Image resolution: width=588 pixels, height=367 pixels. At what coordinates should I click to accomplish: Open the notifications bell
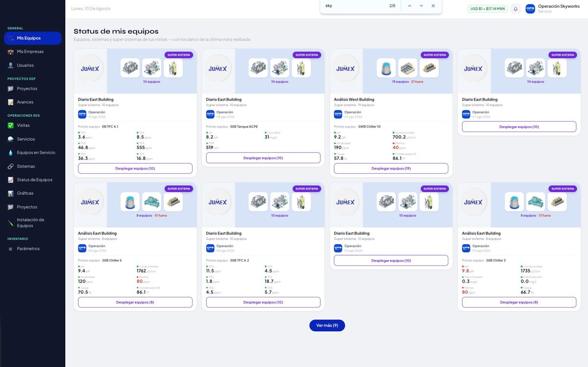coord(515,9)
